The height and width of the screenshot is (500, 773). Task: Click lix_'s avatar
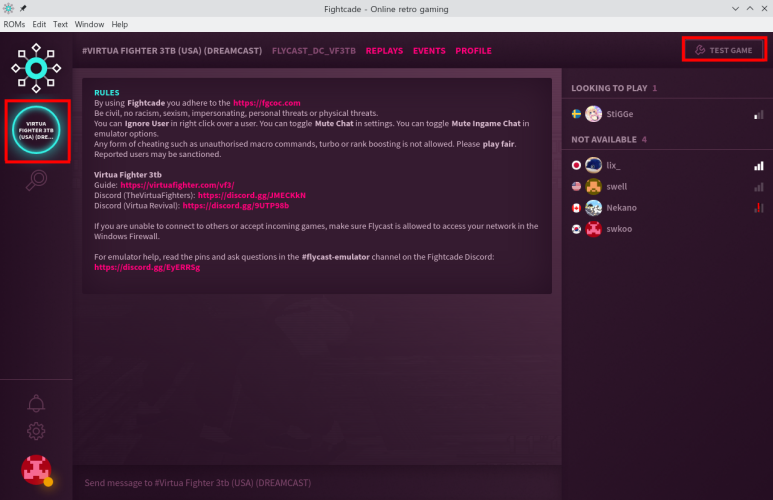click(594, 165)
